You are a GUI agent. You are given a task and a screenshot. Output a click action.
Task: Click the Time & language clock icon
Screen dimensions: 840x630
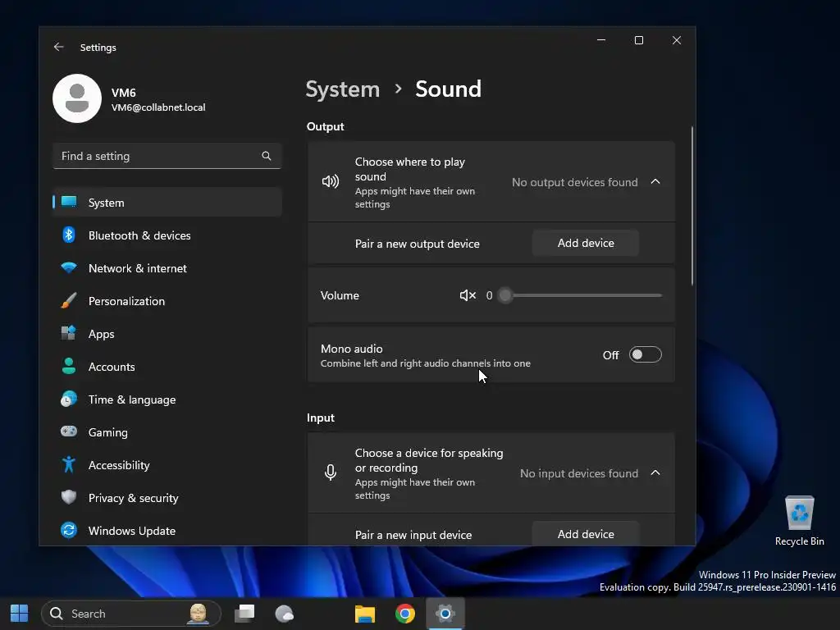pyautogui.click(x=69, y=399)
